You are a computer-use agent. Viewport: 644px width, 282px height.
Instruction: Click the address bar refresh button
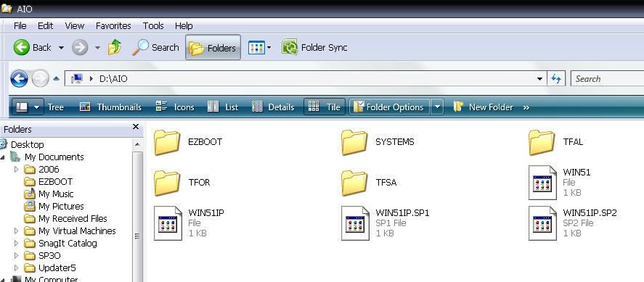coord(556,79)
